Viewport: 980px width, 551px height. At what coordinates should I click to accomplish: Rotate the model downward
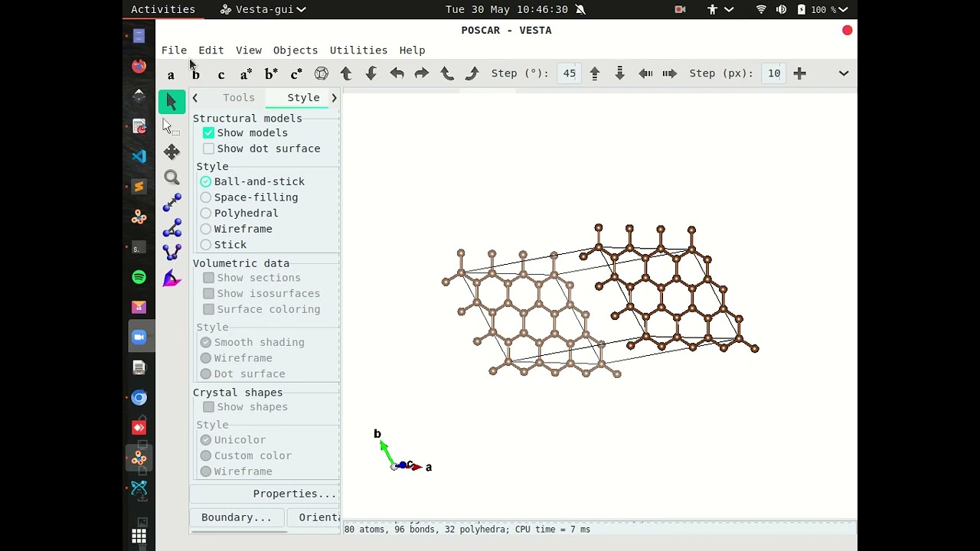(x=371, y=73)
